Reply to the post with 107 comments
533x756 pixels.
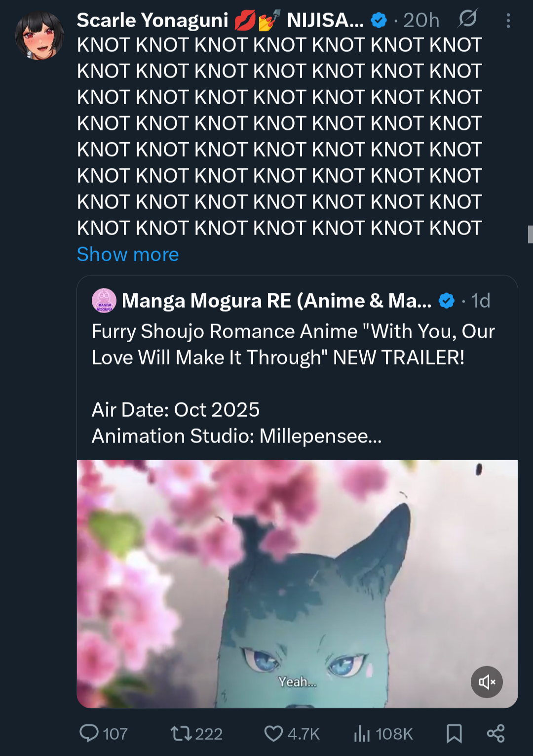[89, 733]
